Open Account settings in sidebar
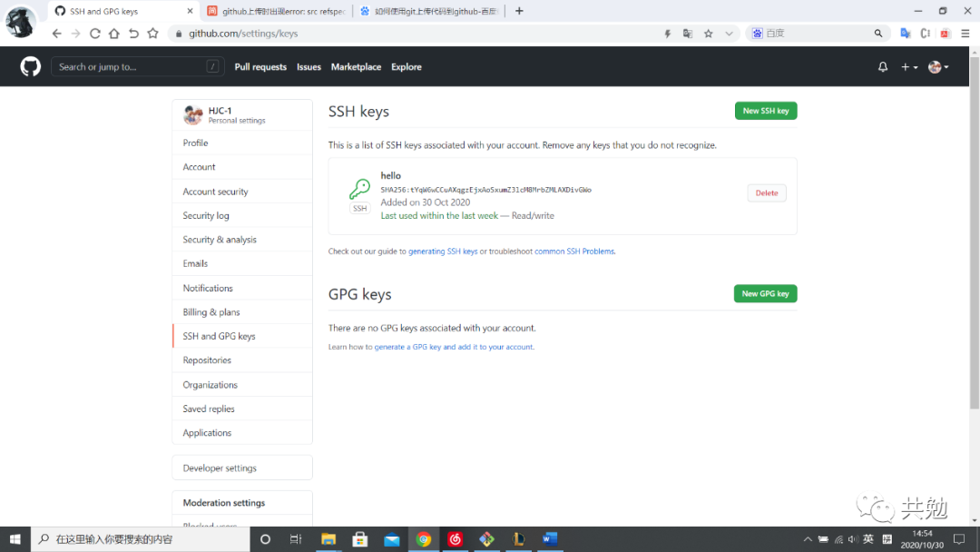This screenshot has height=552, width=980. (x=242, y=167)
